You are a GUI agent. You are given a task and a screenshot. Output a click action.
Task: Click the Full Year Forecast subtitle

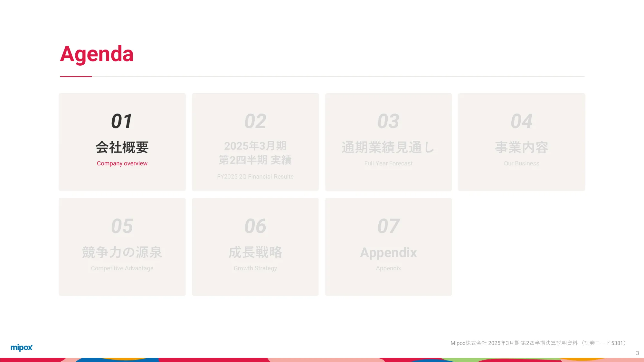388,163
